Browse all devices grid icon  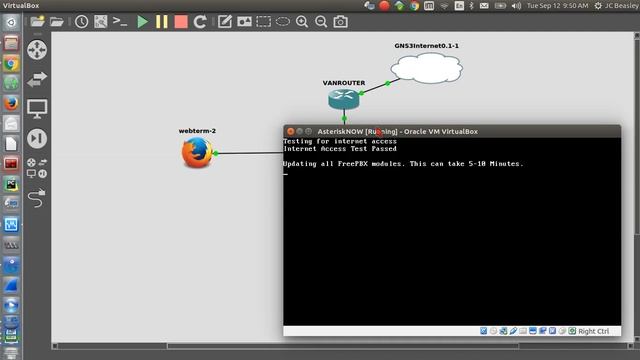(37, 168)
